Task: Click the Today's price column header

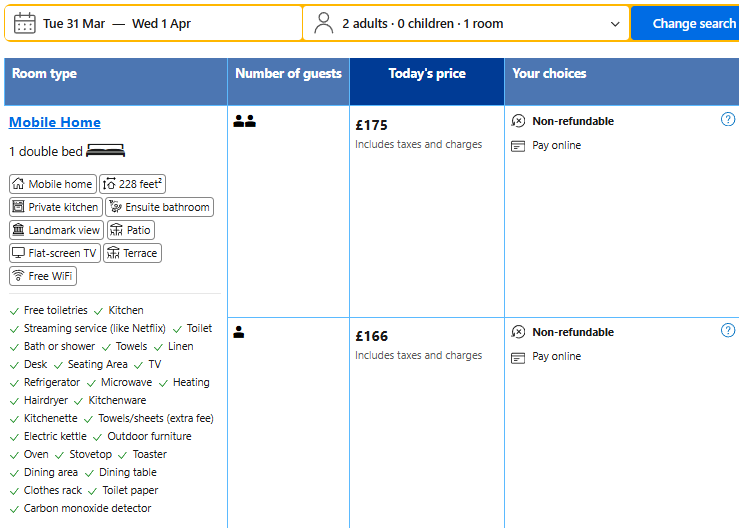Action: (x=427, y=74)
